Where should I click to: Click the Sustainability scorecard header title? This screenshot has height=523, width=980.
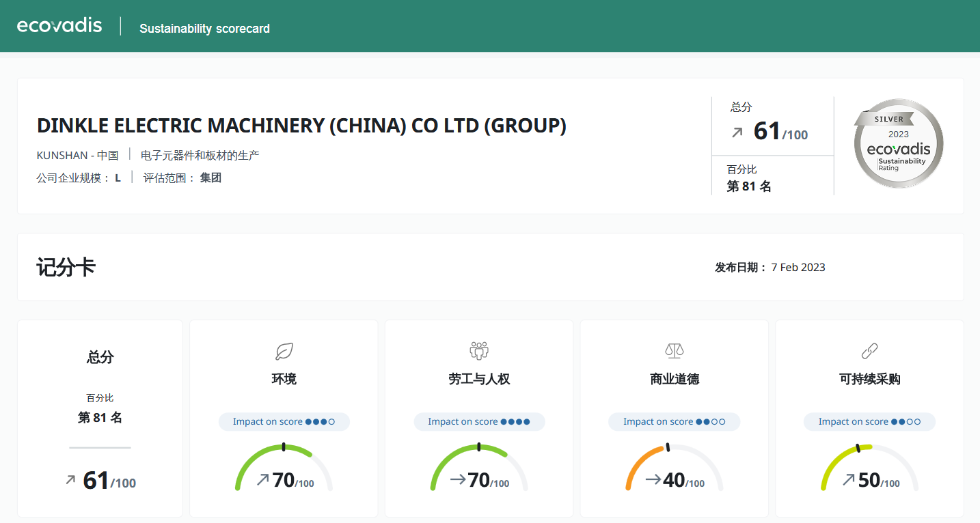tap(204, 29)
